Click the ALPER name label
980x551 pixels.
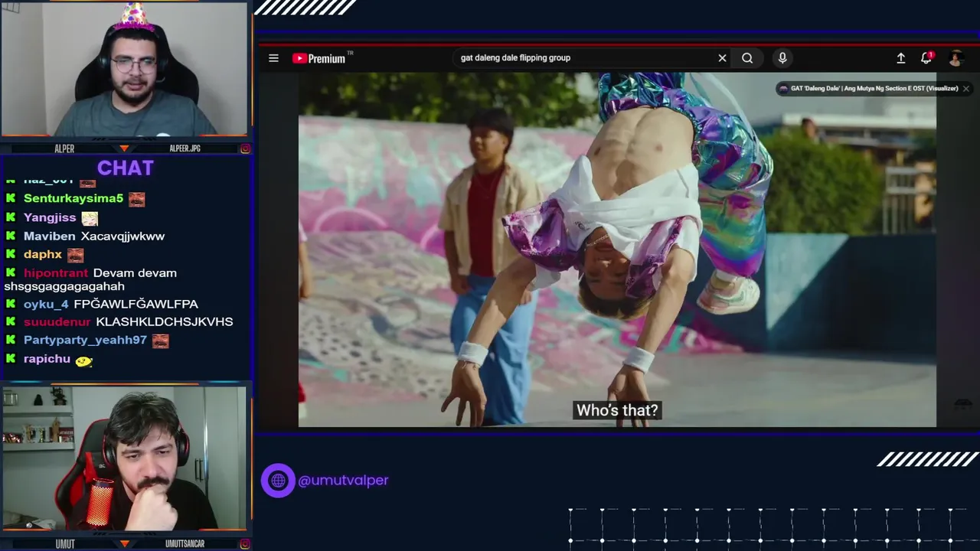(x=64, y=148)
